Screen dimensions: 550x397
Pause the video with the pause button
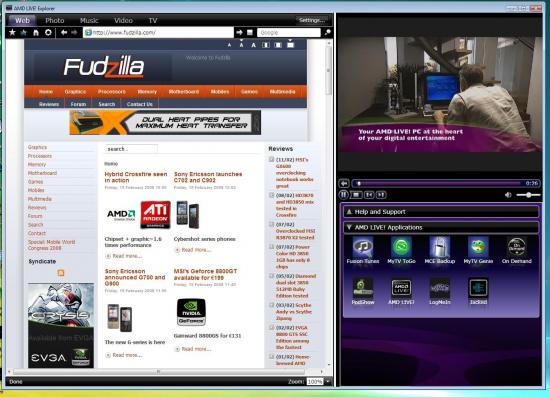coord(343,195)
